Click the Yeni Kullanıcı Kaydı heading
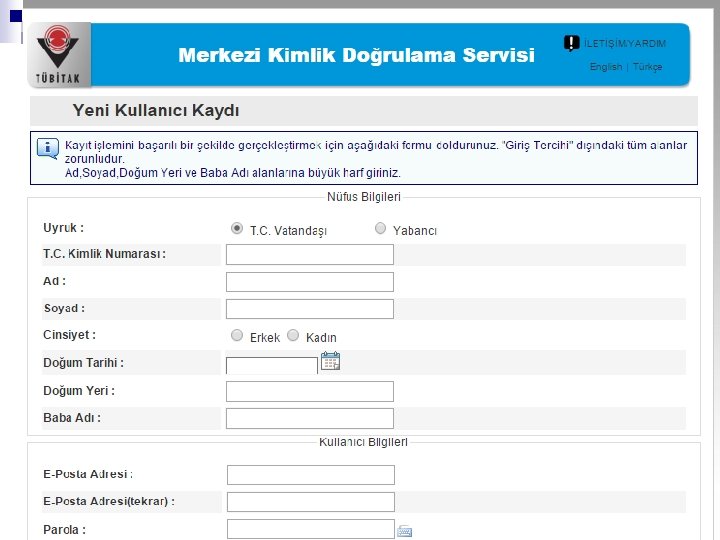Viewport: 720px width, 540px height. 156,111
